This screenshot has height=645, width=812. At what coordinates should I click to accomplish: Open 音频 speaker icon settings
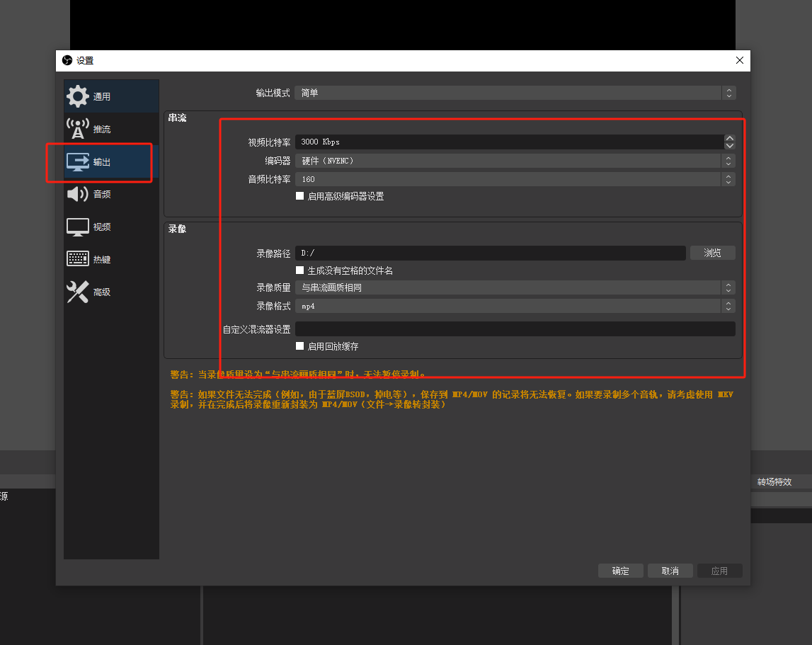click(78, 194)
